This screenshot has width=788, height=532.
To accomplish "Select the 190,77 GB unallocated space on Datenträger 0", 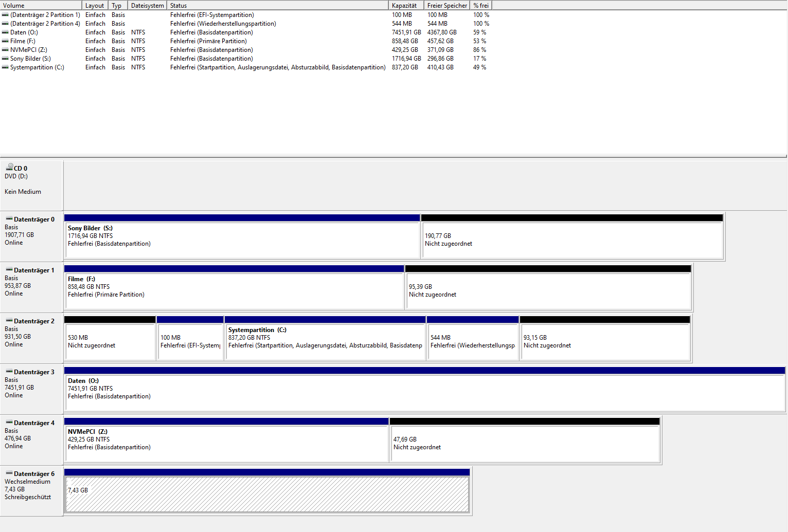I will [x=572, y=236].
